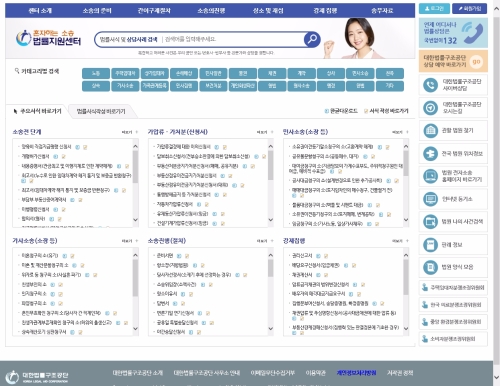Expand 더보기 for 민사소송(소장 등) section
500x386 pixels.
click(x=400, y=132)
